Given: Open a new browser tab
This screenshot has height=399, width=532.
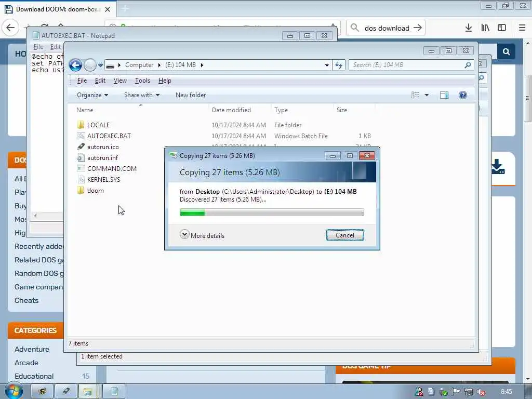Looking at the screenshot, I should click(125, 9).
